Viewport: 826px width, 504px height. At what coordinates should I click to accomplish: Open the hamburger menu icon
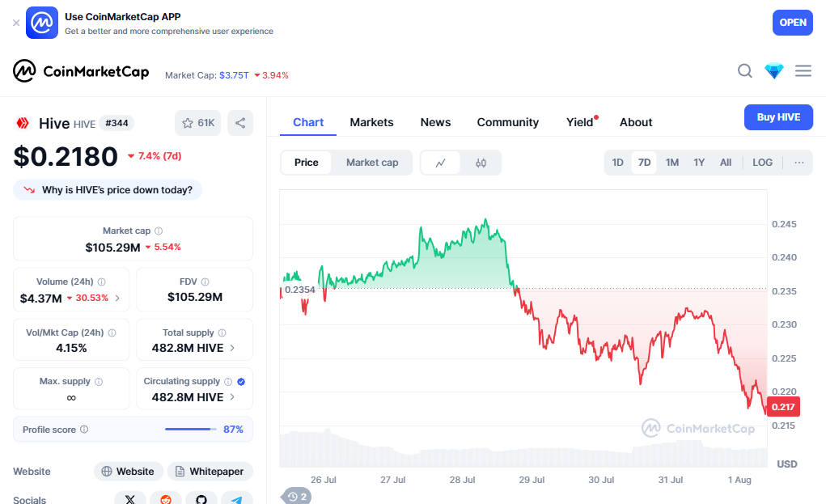[x=803, y=71]
